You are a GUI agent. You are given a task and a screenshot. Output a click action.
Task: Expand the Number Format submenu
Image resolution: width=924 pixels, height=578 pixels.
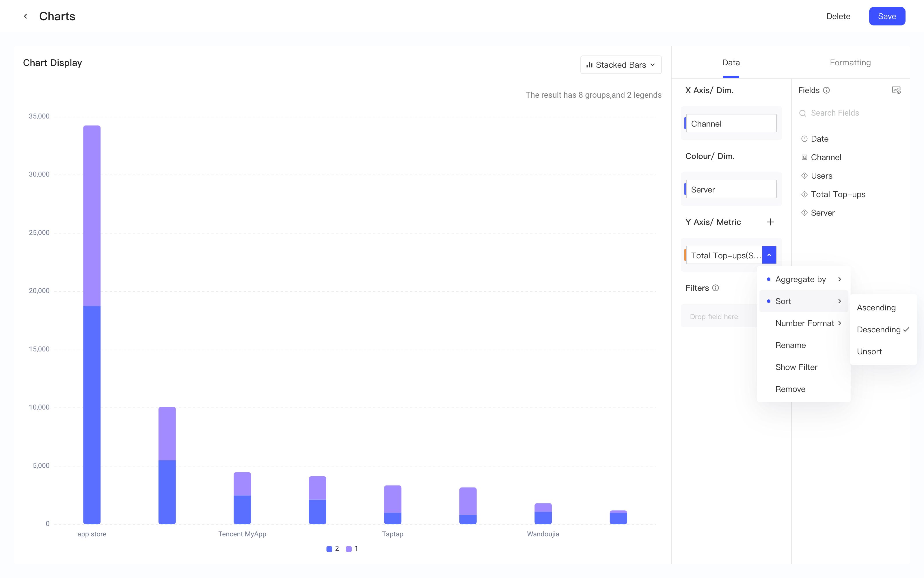[x=804, y=323]
